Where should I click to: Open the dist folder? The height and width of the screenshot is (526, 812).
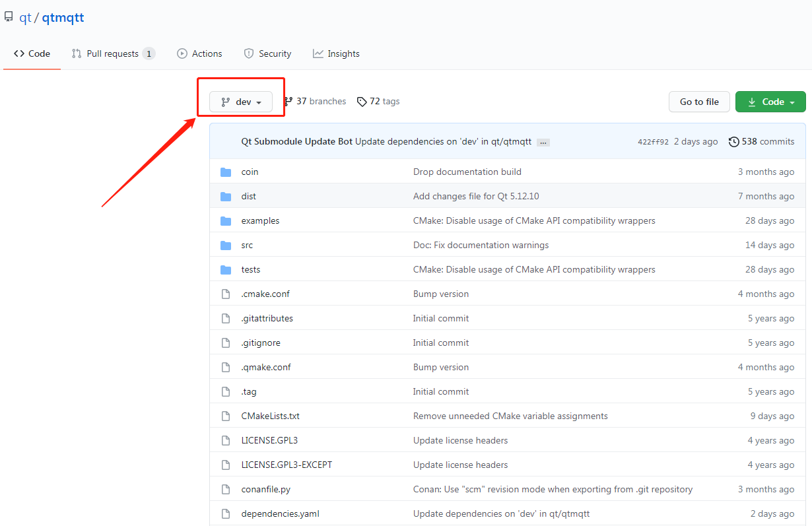point(248,197)
